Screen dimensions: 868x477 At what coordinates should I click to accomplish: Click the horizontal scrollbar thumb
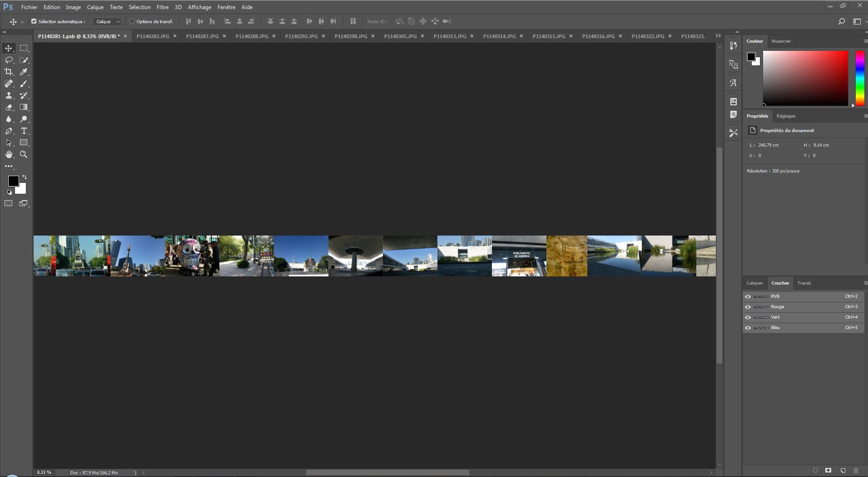point(387,472)
